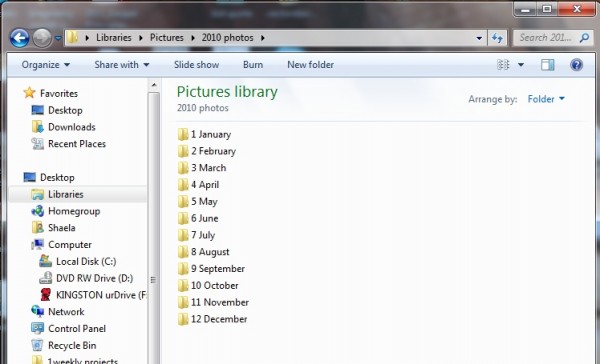Screen dimensions: 600x364
Task: Create a New folder
Action: point(310,65)
